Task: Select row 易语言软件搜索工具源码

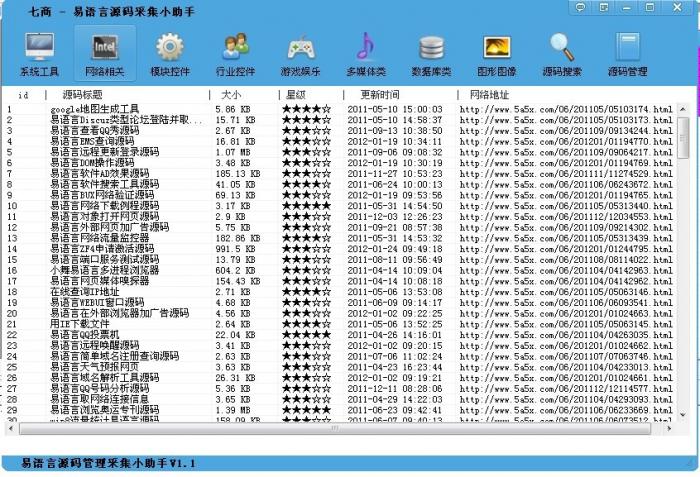Action: pyautogui.click(x=339, y=184)
